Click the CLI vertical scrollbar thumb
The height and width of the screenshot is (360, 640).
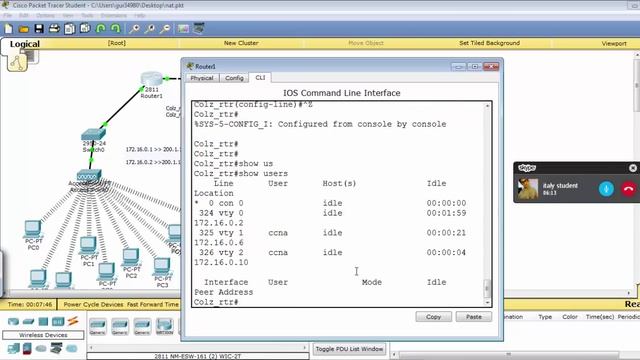point(487,288)
